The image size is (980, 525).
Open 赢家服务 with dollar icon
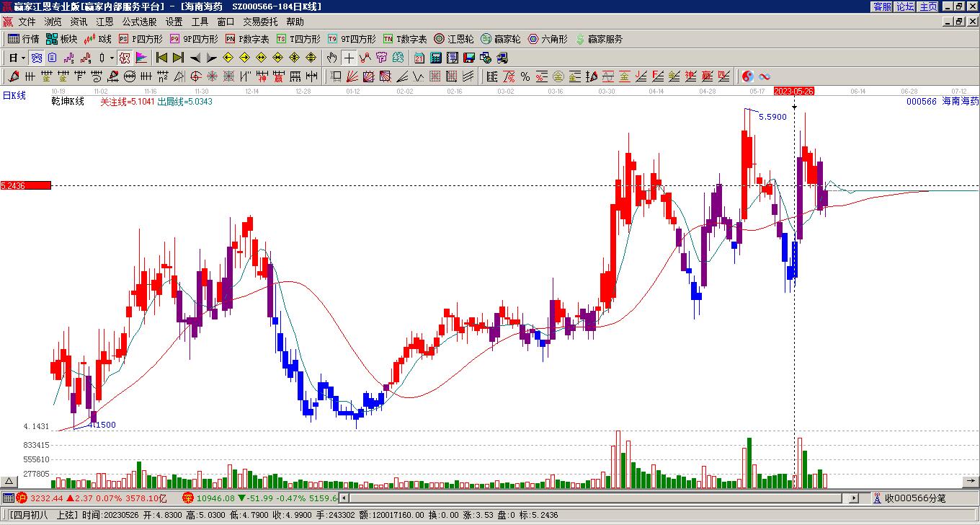(599, 39)
